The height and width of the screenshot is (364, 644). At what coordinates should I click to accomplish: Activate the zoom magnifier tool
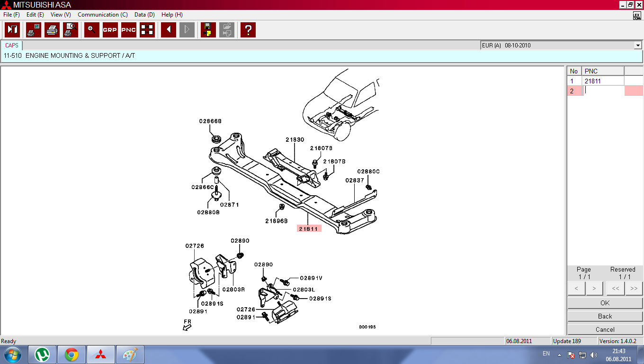(92, 30)
